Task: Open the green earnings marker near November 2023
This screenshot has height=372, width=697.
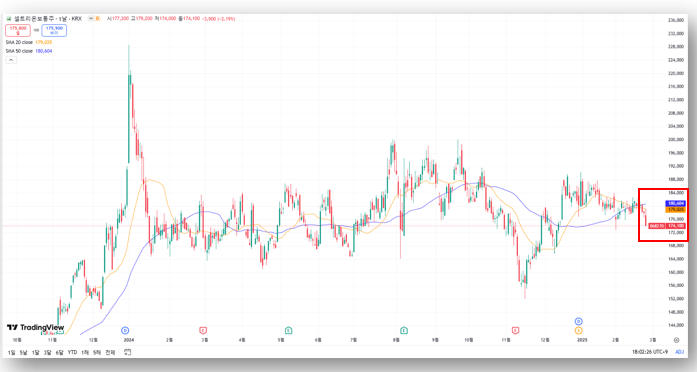Action: 60,332
